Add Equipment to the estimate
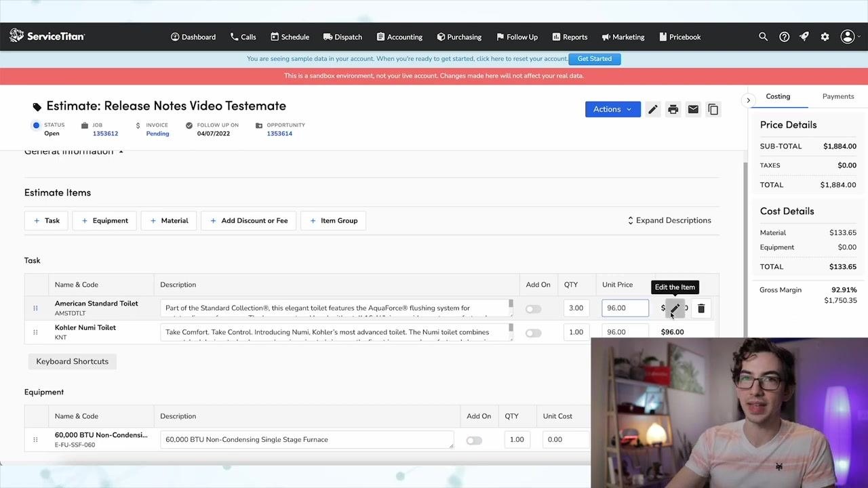 104,220
